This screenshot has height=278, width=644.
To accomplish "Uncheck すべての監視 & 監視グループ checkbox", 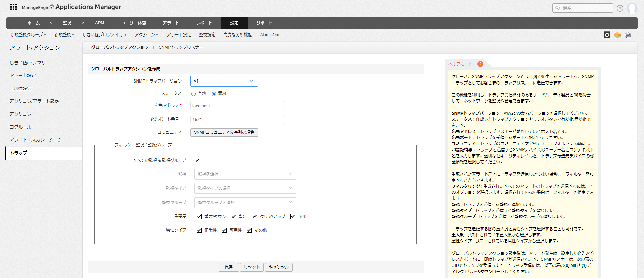I will [x=198, y=160].
